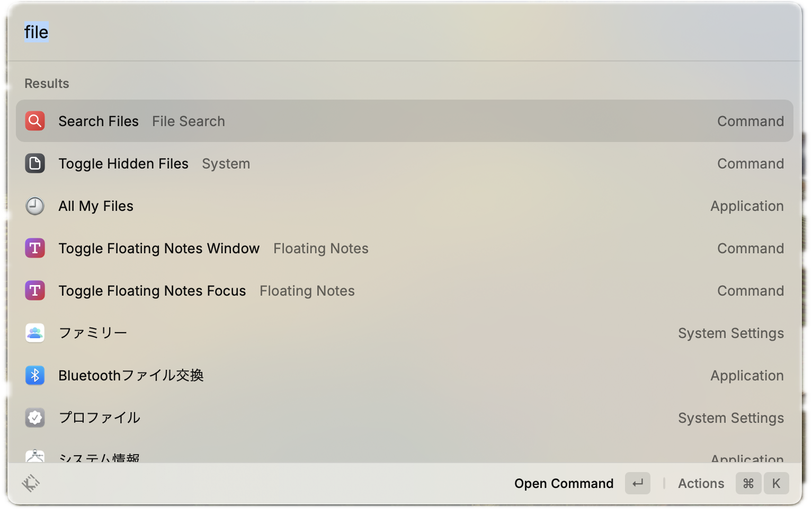This screenshot has width=812, height=515.
Task: Open Bluetoothファイル交換 application result
Action: (x=131, y=376)
